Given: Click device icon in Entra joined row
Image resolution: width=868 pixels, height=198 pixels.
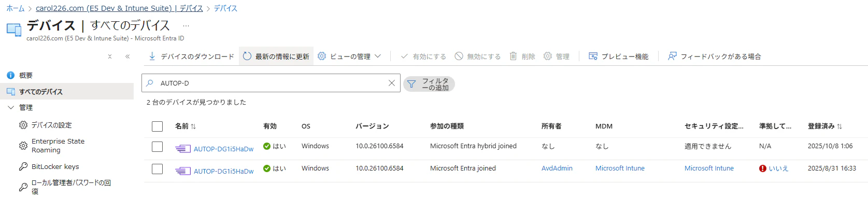Looking at the screenshot, I should 183,171.
